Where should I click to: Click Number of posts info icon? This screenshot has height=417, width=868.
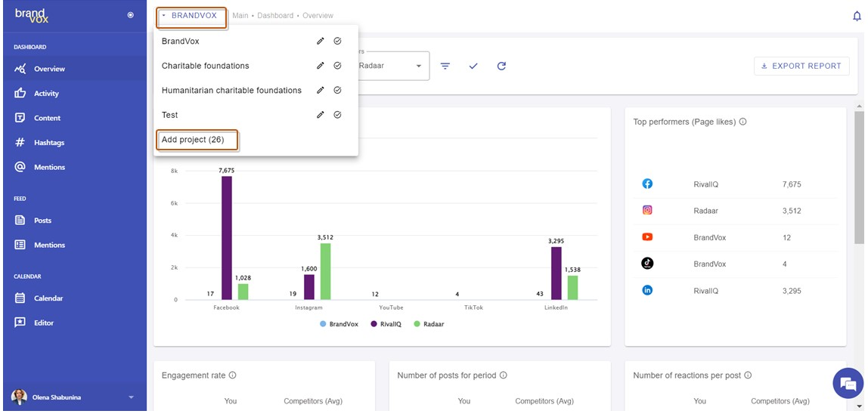point(504,375)
